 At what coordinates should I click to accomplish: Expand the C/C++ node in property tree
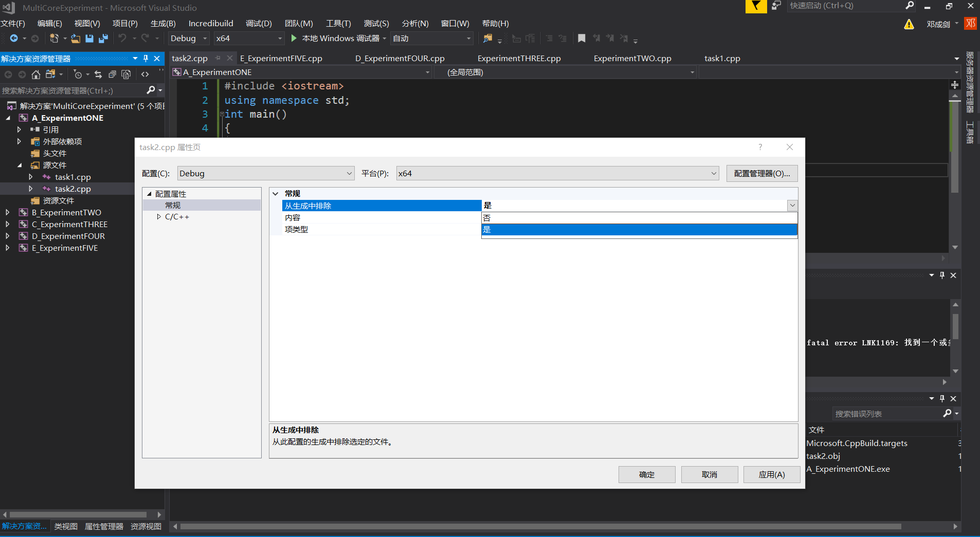(159, 217)
